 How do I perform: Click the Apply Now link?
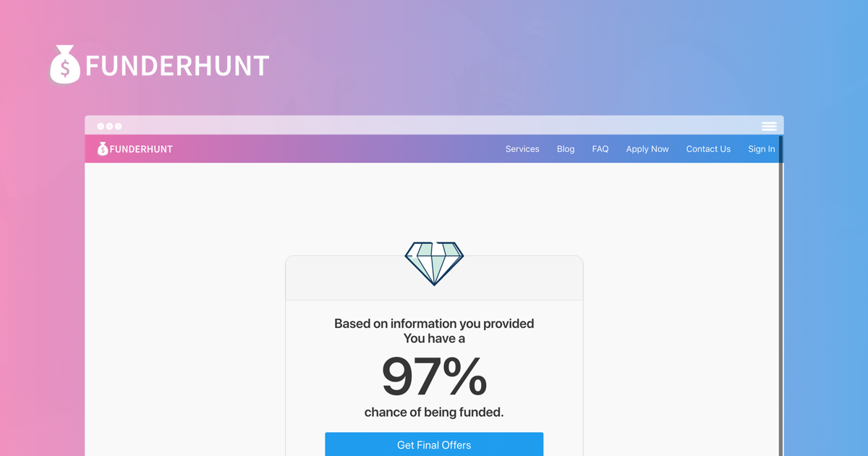click(x=647, y=148)
